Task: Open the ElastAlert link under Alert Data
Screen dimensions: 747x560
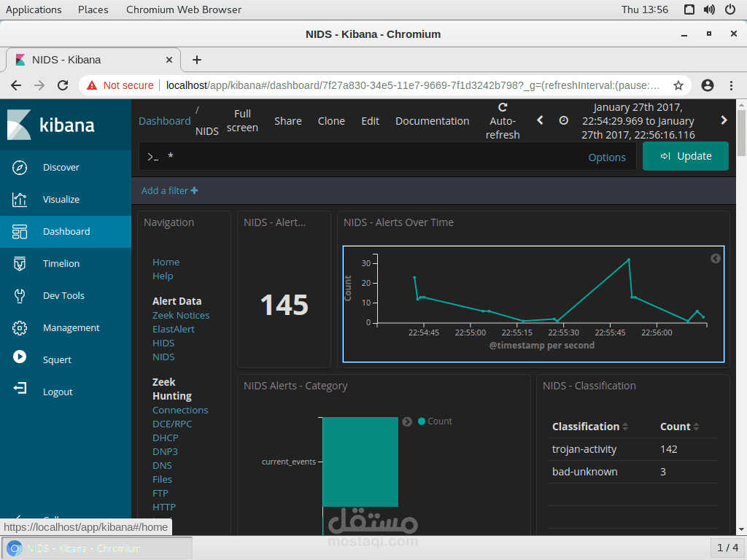Action: (x=173, y=329)
